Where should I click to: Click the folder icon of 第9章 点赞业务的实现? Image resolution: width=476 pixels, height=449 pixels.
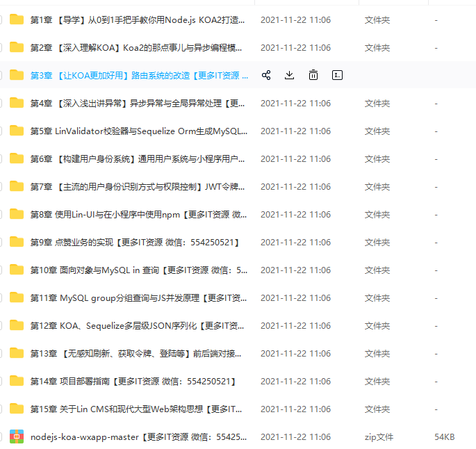coord(17,242)
